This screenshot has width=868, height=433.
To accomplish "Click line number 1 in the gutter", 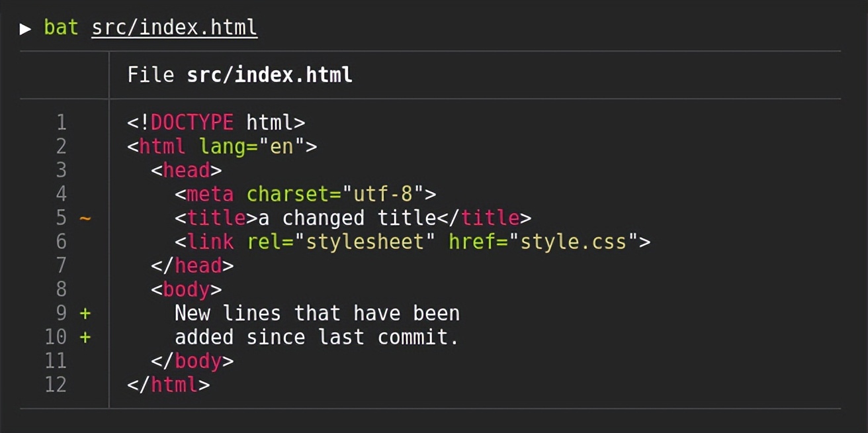I will click(x=61, y=122).
